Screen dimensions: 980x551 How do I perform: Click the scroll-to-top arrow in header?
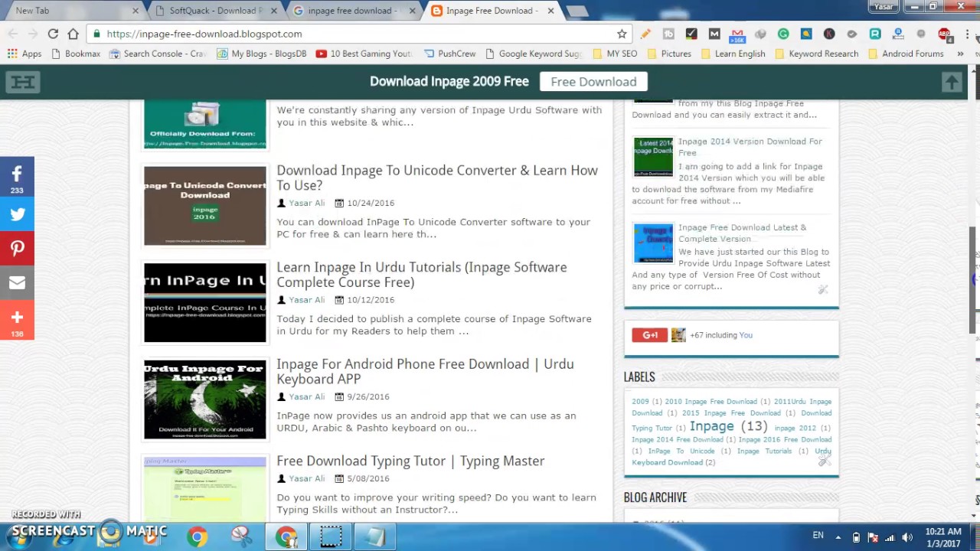[951, 82]
